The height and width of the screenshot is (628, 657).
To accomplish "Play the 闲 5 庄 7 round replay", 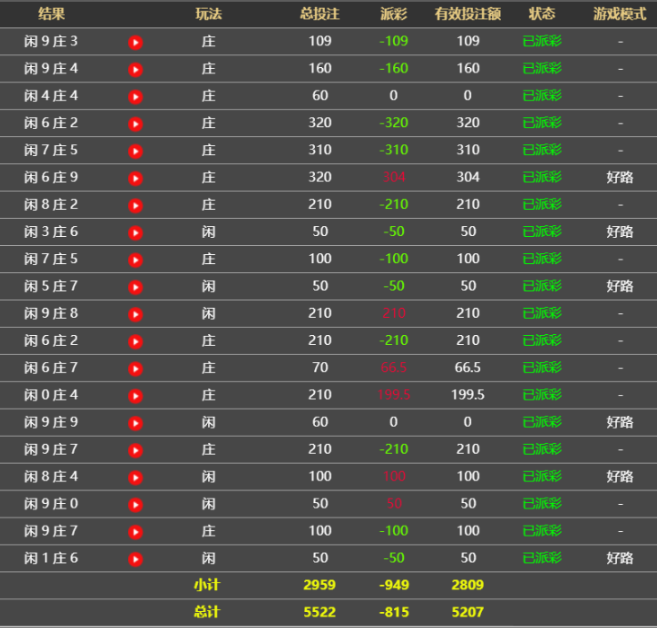I will tap(136, 287).
